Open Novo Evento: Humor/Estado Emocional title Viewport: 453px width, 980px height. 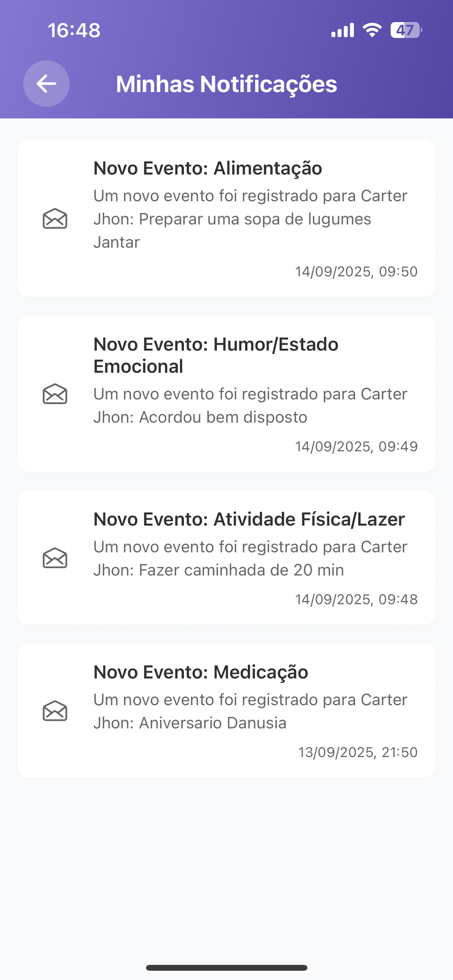[x=216, y=355]
